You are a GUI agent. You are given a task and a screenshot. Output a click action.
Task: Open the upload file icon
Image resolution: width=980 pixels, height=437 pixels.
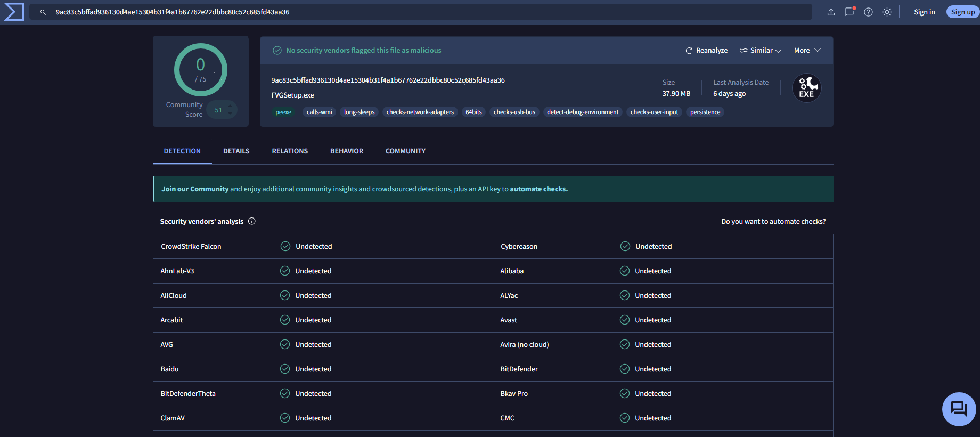click(x=831, y=12)
